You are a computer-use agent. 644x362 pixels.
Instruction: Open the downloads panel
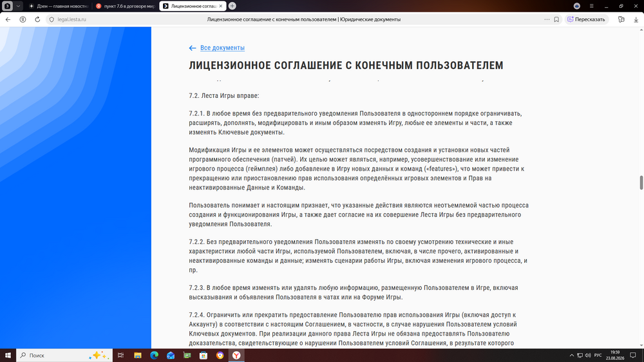636,19
